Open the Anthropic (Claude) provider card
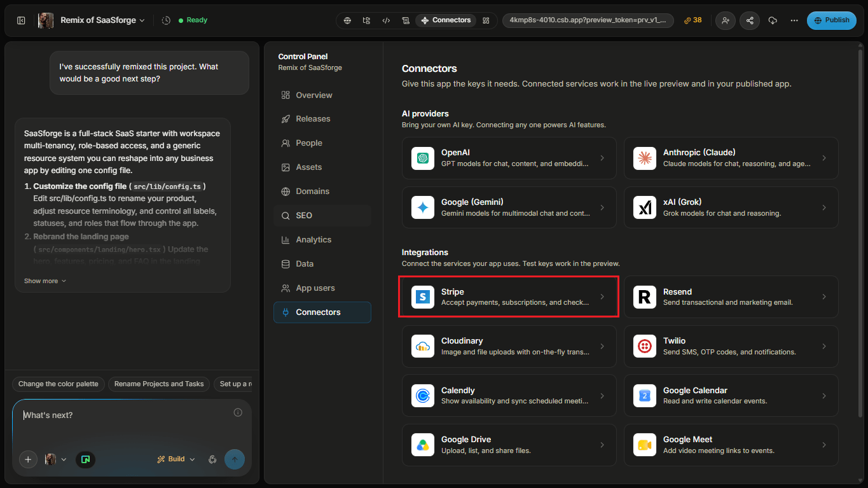The width and height of the screenshot is (868, 488). [x=731, y=158]
